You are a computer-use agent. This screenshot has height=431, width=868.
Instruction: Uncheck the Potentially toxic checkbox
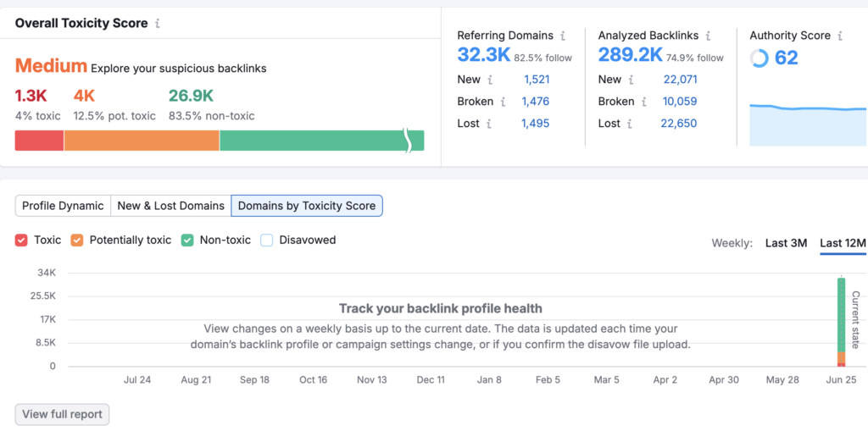coord(77,240)
